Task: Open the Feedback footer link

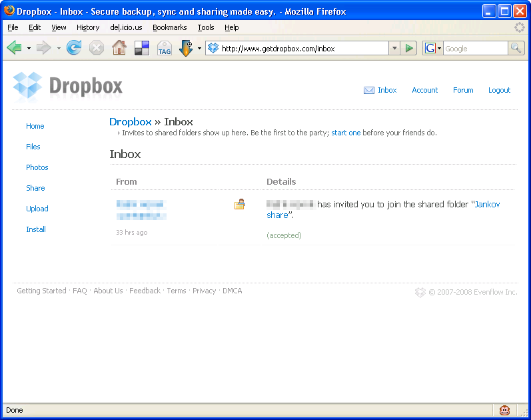Action: 145,291
